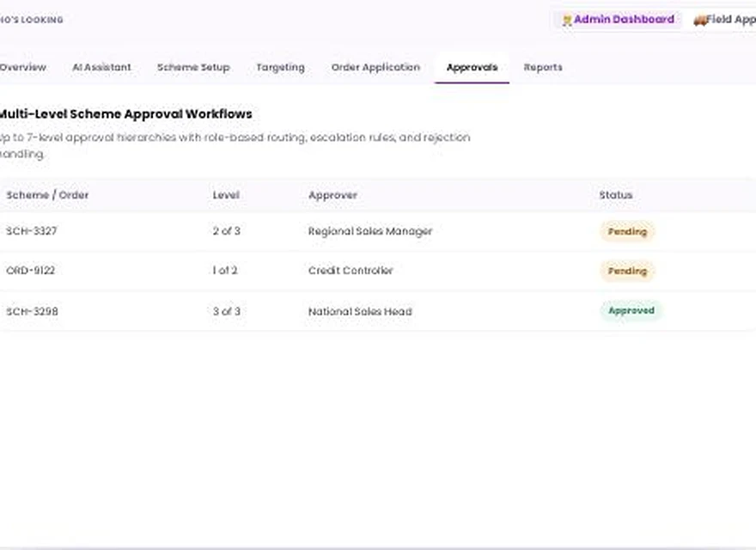
Task: Click the '3 of 3' level cell
Action: click(227, 311)
